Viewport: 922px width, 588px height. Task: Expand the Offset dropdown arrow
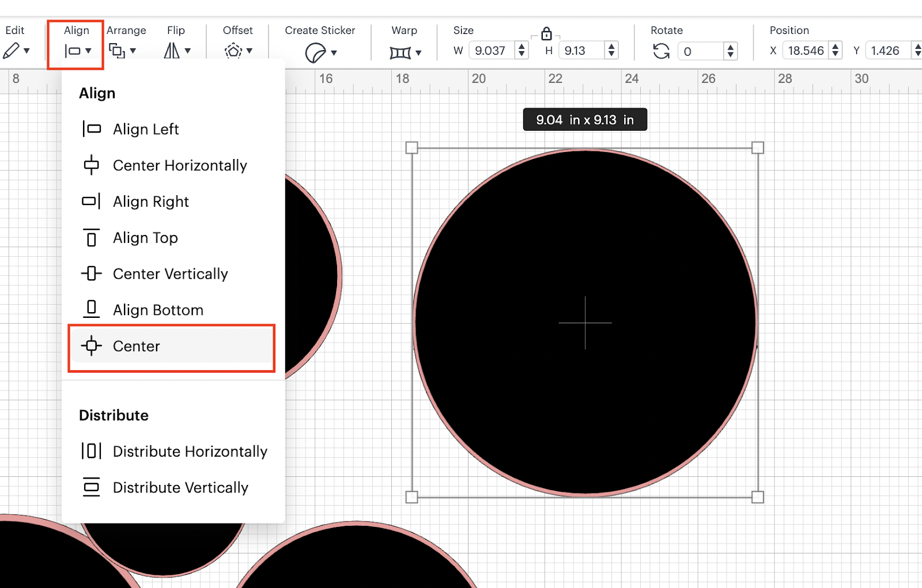[250, 51]
